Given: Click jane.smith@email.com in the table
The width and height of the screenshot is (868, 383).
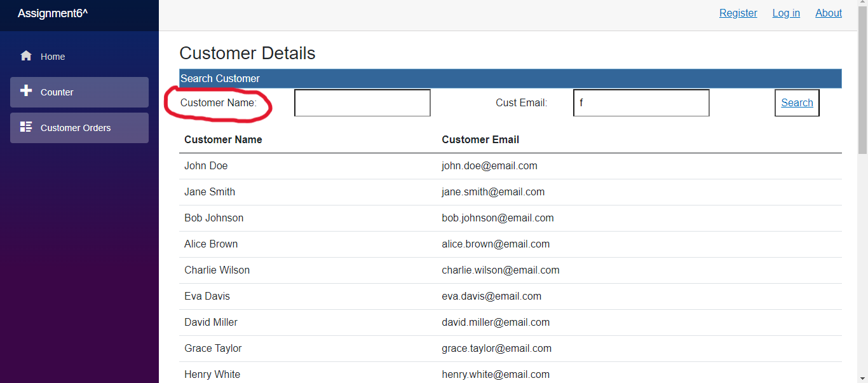Looking at the screenshot, I should tap(493, 191).
